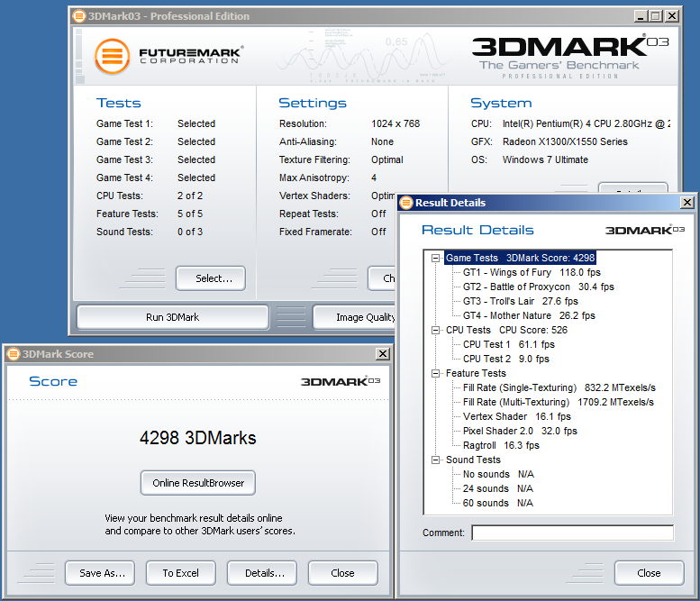Select GT2 - Battle of Proxycon result
Viewport: 700px width, 601px height.
click(x=539, y=287)
